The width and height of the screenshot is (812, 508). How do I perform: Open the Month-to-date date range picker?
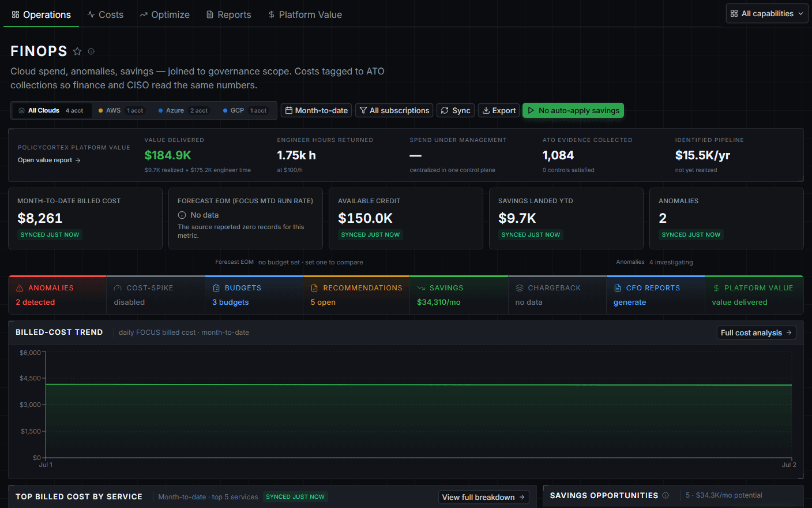[x=317, y=110]
